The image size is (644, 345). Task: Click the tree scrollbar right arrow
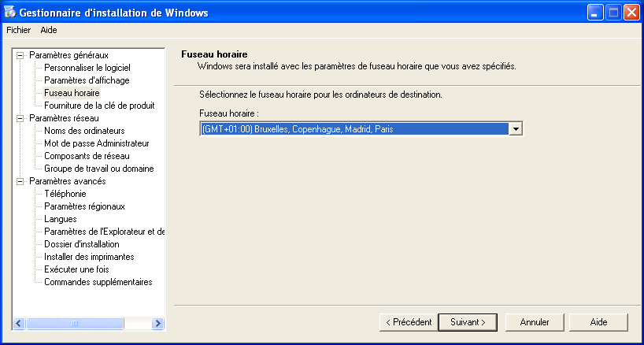[157, 323]
